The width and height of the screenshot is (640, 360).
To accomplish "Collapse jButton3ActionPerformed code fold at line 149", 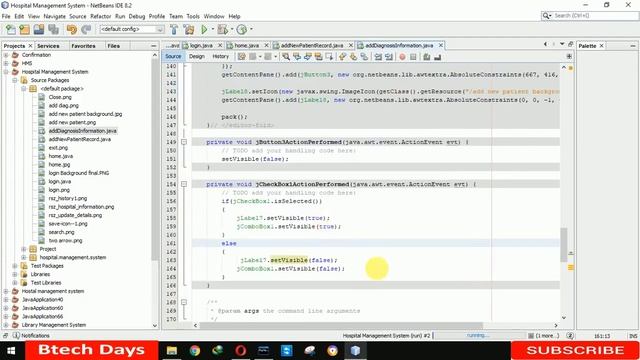I will tap(184, 142).
